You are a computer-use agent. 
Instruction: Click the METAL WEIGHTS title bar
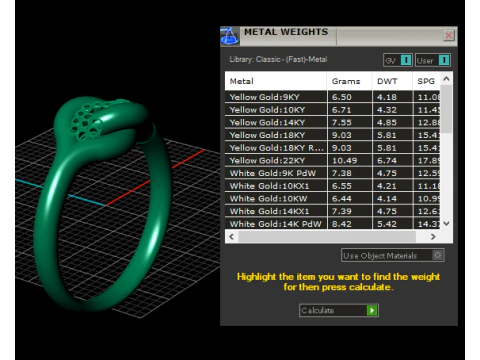[x=339, y=36]
